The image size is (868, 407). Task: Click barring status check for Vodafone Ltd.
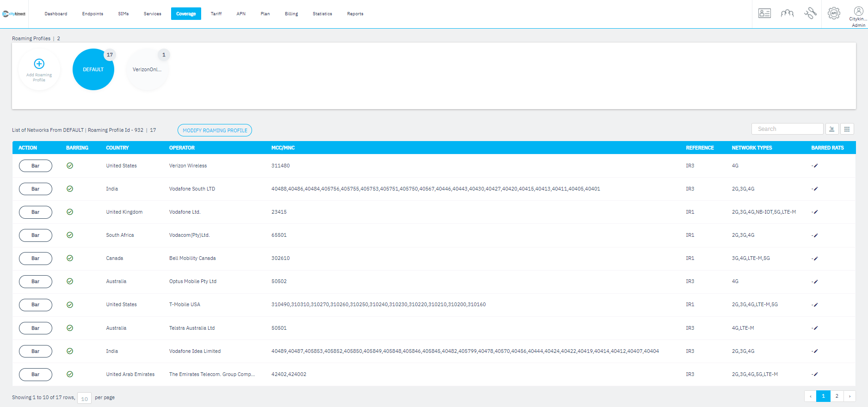[x=70, y=212]
